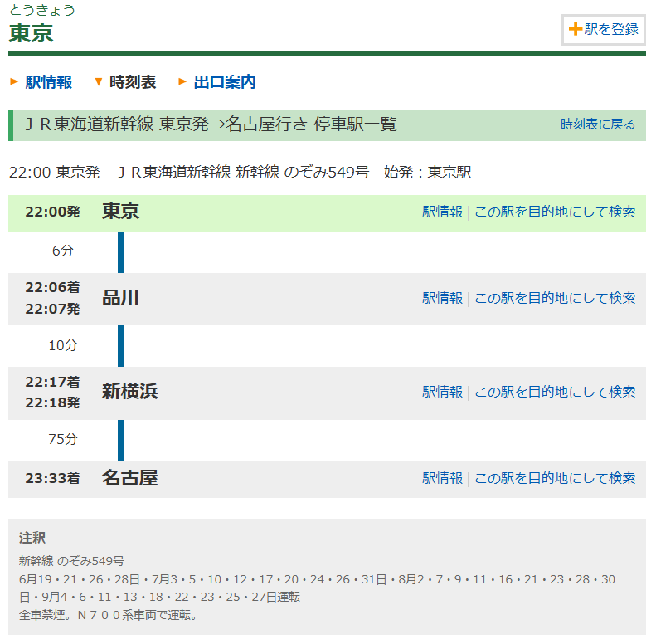The width and height of the screenshot is (656, 644).
Task: Open the 出口案内 tab
Action: pos(225,82)
